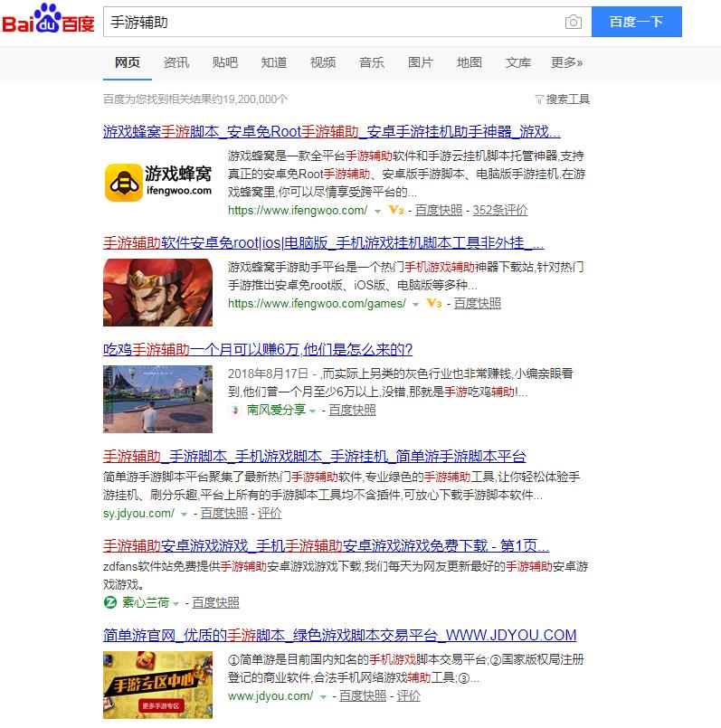Image resolution: width=721 pixels, height=728 pixels.
Task: Switch to the 音乐 tab
Action: [x=372, y=62]
